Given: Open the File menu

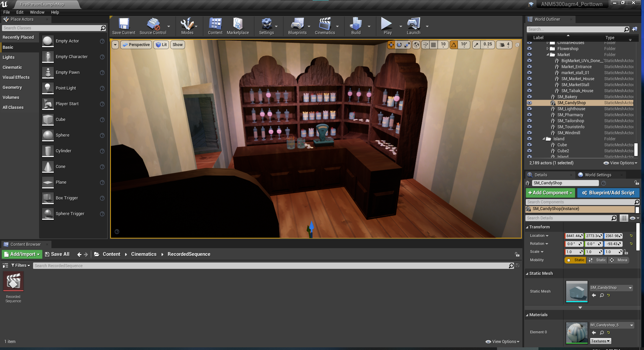Looking at the screenshot, I should pyautogui.click(x=7, y=12).
